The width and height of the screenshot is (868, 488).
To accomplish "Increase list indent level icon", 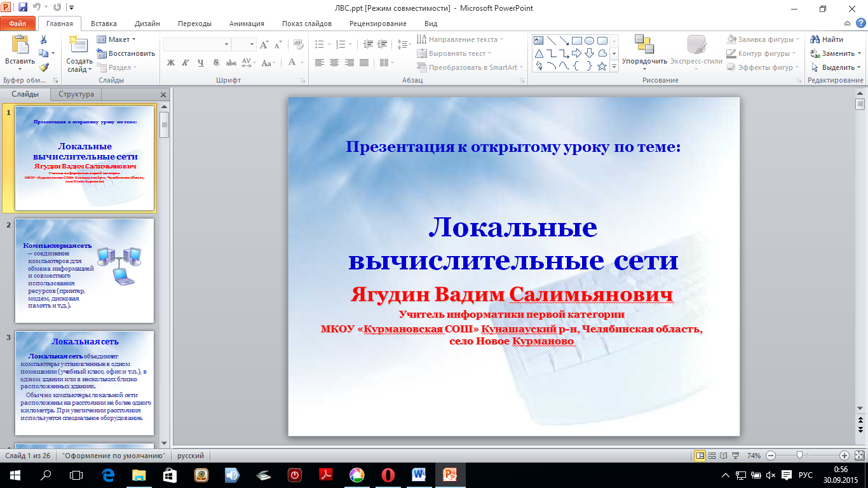I will 382,44.
